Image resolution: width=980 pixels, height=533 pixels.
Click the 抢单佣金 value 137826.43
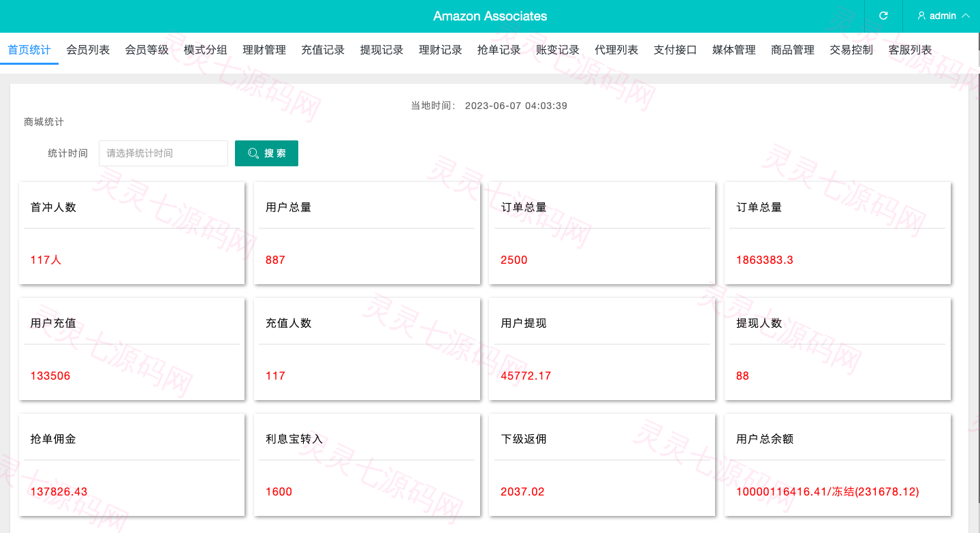59,491
